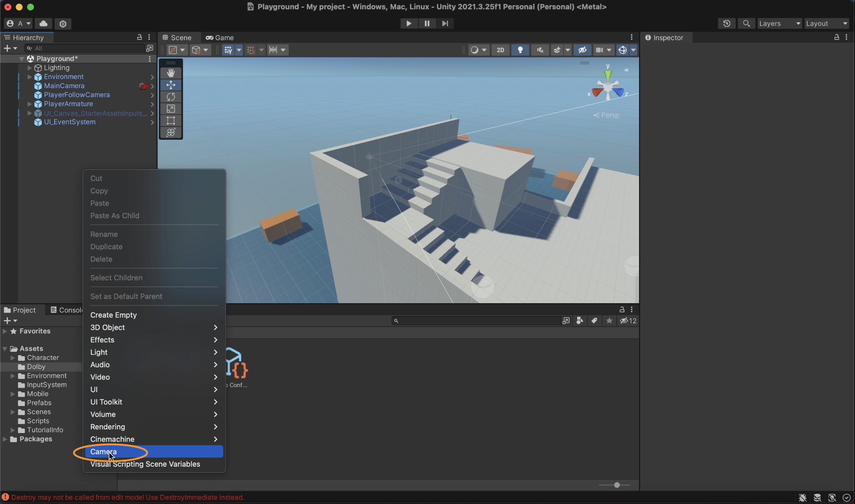The image size is (855, 504).
Task: Select the Rect transform tool
Action: point(171,121)
